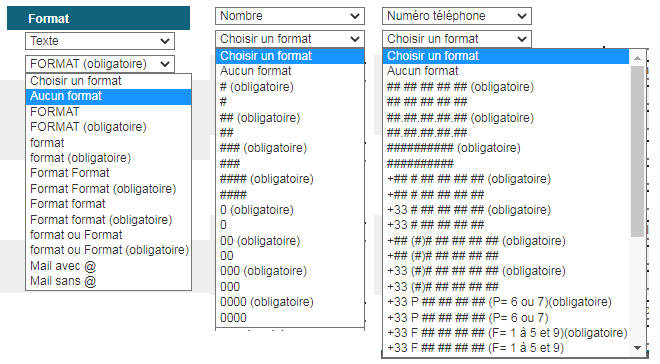This screenshot has width=660, height=364.
Task: Open the Numéro téléphone type dropdown
Action: (x=457, y=16)
